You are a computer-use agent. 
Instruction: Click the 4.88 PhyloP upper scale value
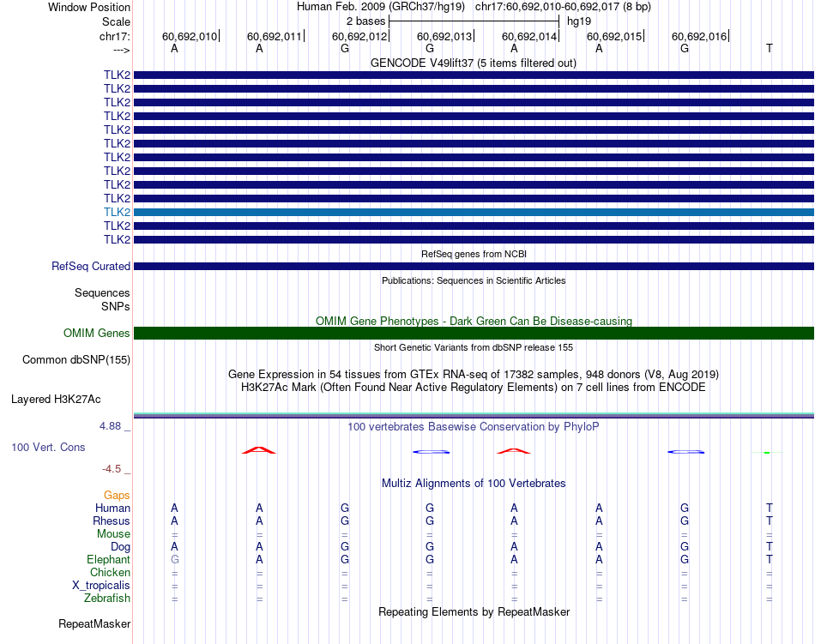coord(110,426)
